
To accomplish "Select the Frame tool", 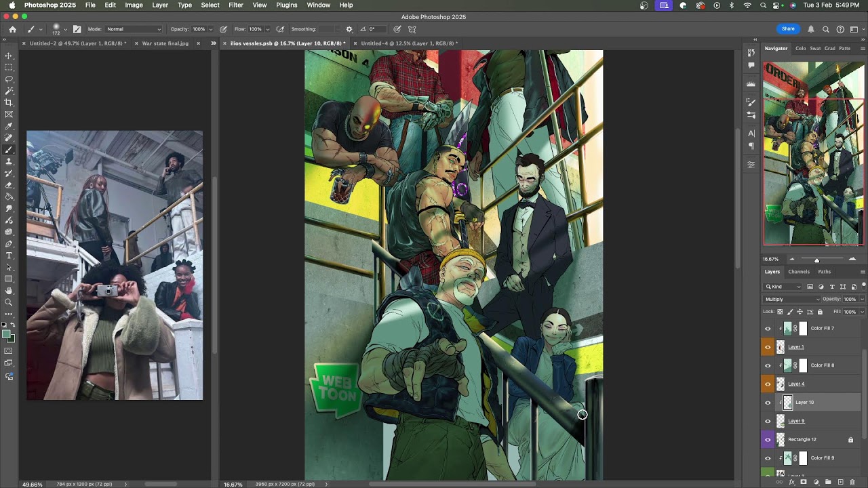I will click(9, 114).
